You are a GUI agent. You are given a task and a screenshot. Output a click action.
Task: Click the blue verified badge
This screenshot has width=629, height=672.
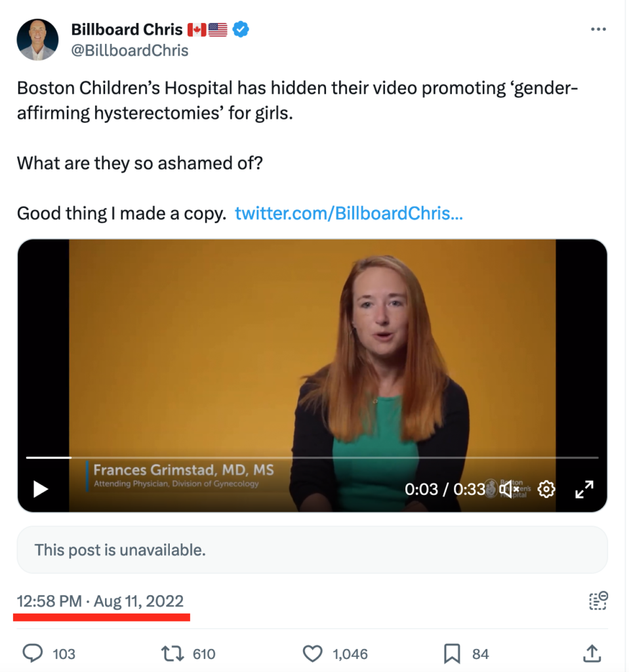coord(241,30)
